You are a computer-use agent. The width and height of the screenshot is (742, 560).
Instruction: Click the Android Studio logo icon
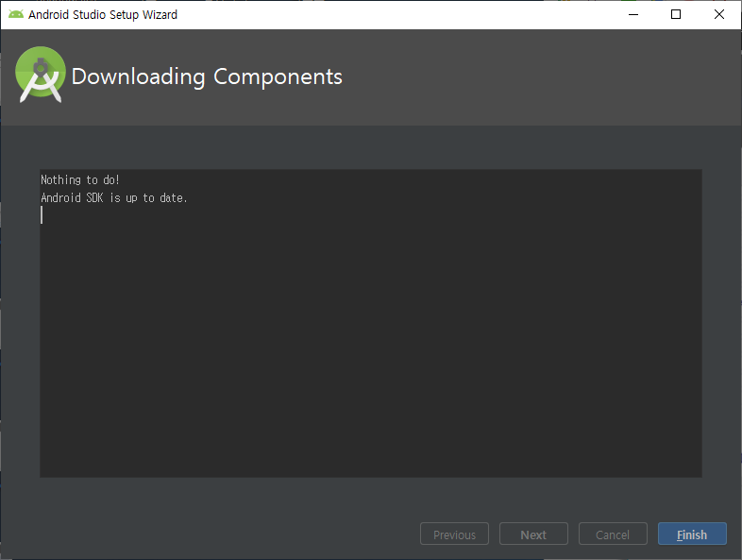41,75
